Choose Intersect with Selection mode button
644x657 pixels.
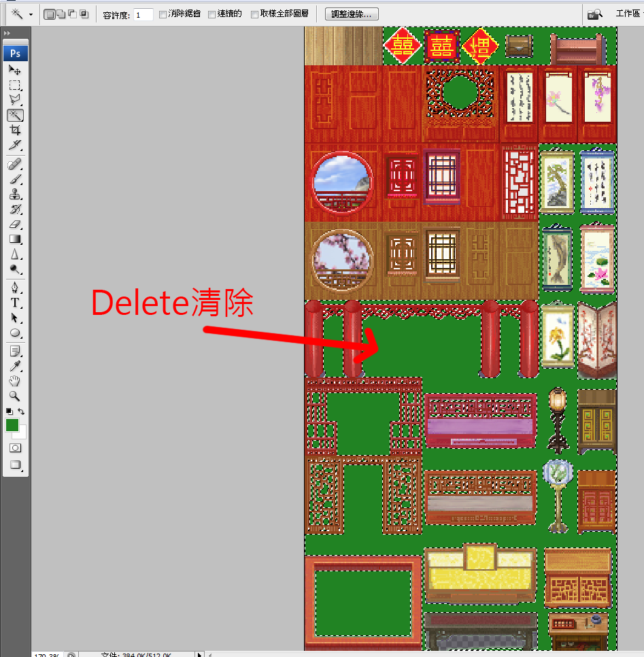point(84,15)
